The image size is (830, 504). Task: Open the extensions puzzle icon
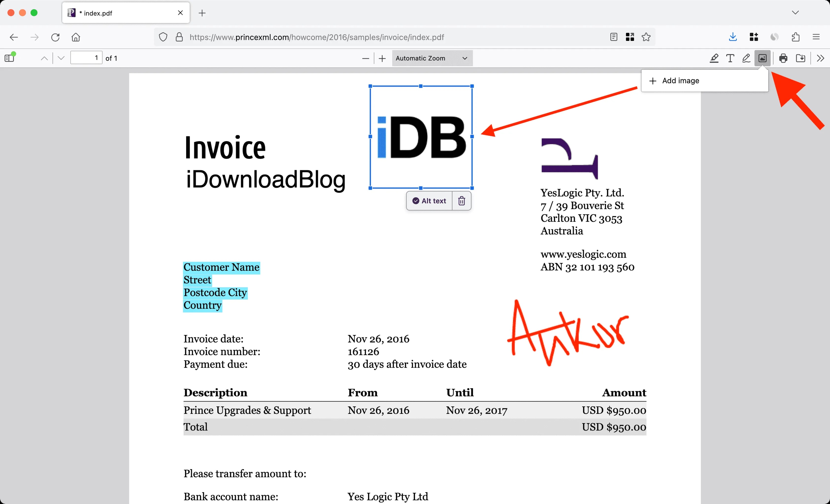point(795,37)
